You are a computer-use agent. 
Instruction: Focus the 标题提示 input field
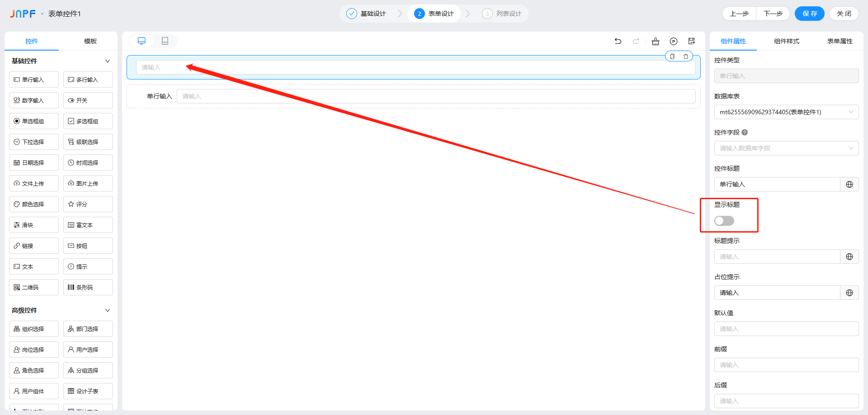(777, 256)
